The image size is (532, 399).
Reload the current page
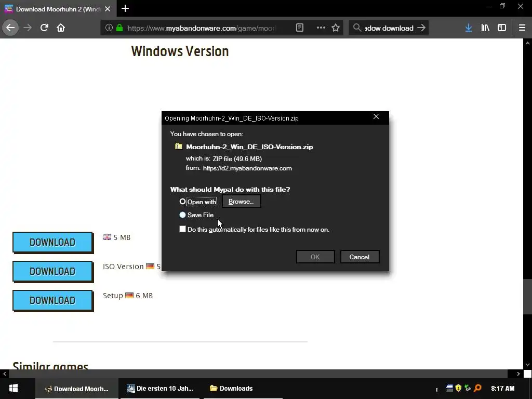[44, 28]
